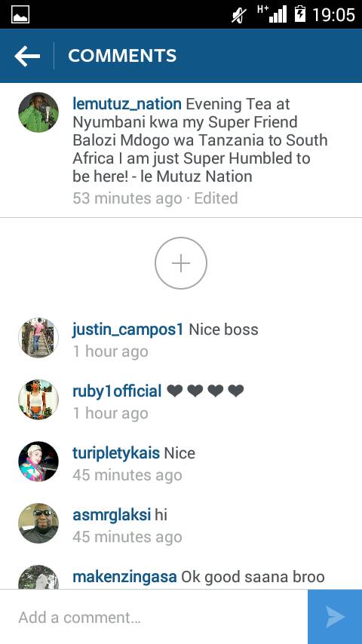Open picture notification icon in status bar
The image size is (362, 644).
point(20,15)
